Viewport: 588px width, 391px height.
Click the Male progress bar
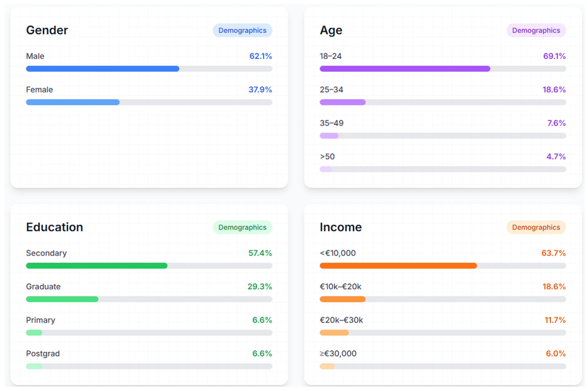pos(149,69)
